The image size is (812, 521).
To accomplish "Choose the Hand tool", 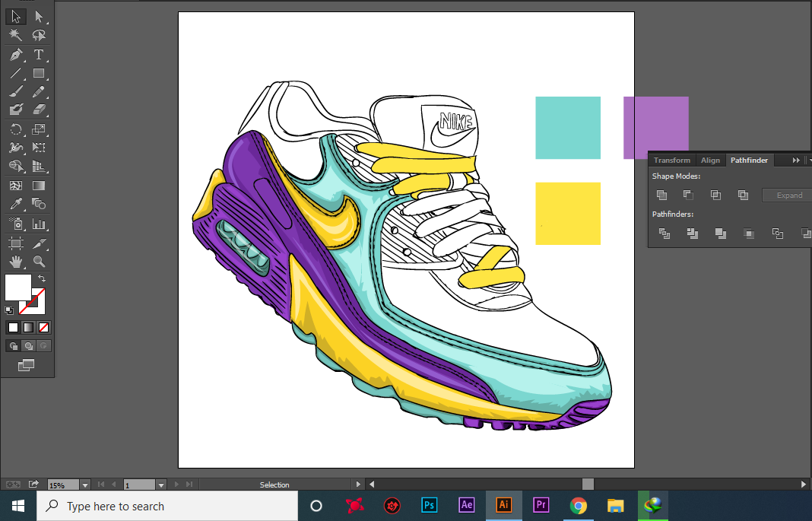I will click(16, 262).
